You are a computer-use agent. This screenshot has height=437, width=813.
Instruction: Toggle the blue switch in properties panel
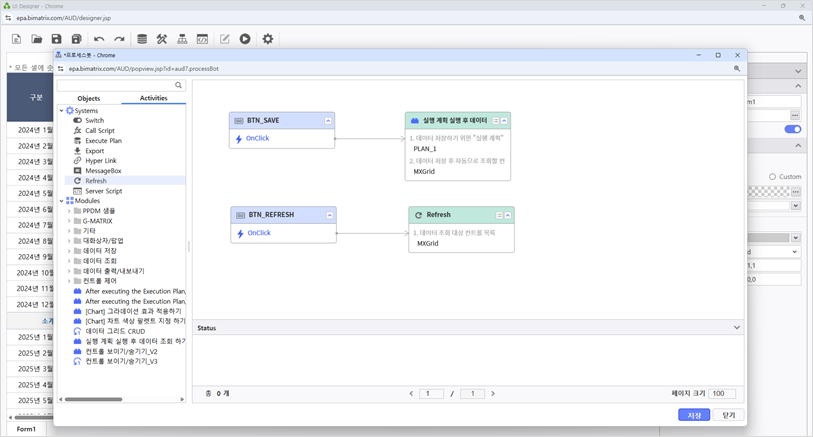pos(793,129)
